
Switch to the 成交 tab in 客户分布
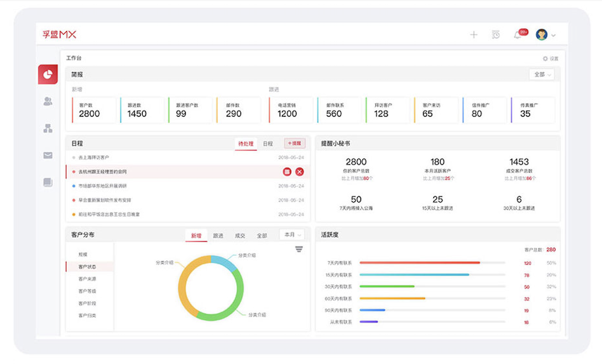point(240,235)
